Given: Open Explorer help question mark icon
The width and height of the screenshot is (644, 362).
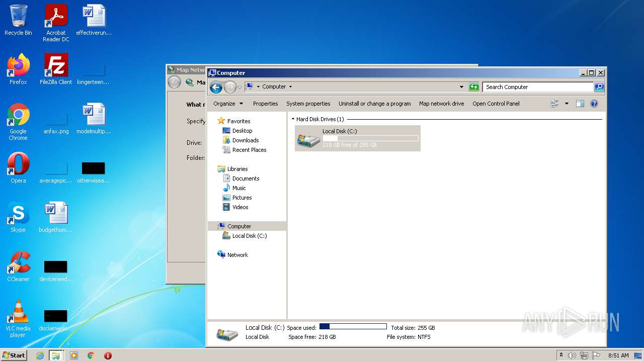Looking at the screenshot, I should 594,104.
